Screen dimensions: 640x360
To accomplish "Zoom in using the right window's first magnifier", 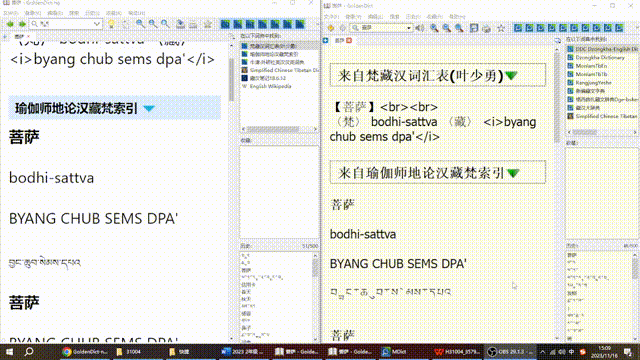I will point(434,28).
